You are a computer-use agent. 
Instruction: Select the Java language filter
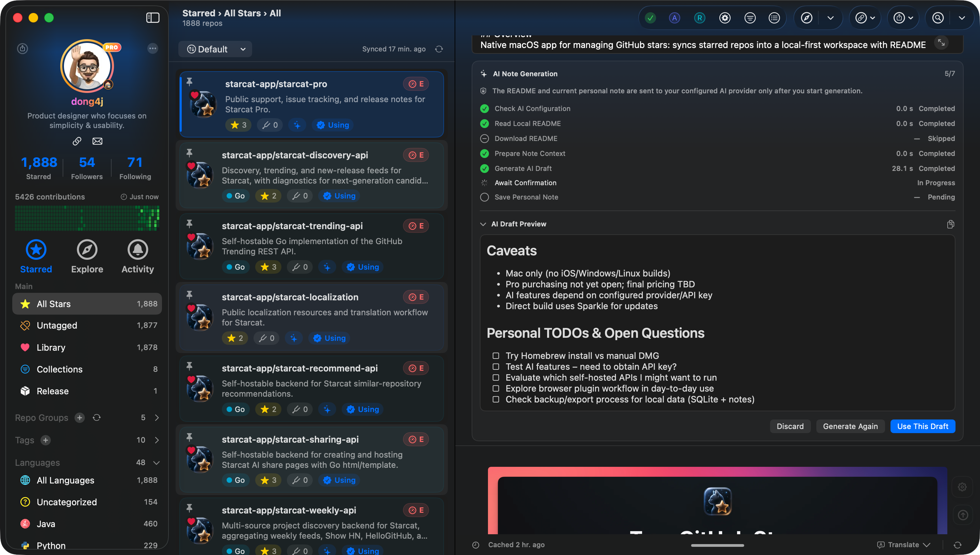[x=87, y=524]
